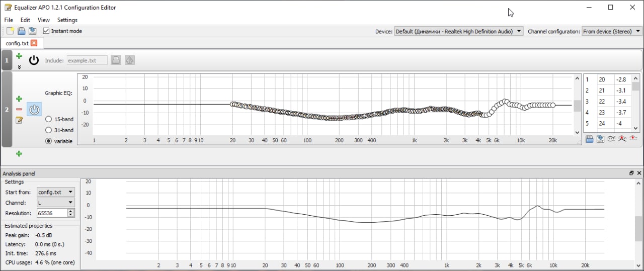
Task: Click the EQ graph scroll down arrow
Action: (577, 132)
